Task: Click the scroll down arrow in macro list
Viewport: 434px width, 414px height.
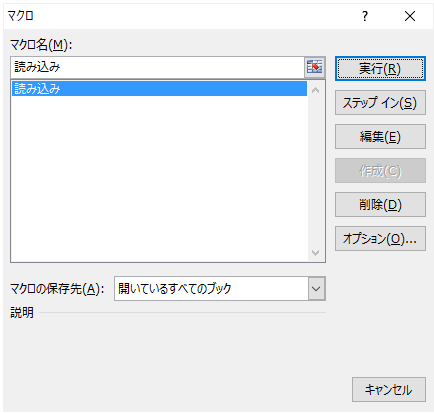Action: 315,253
